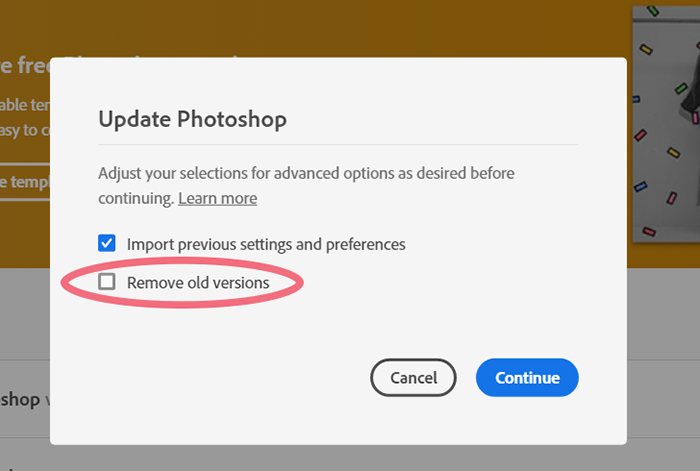Click the Remove old versions label text
This screenshot has width=700, height=471.
click(198, 283)
